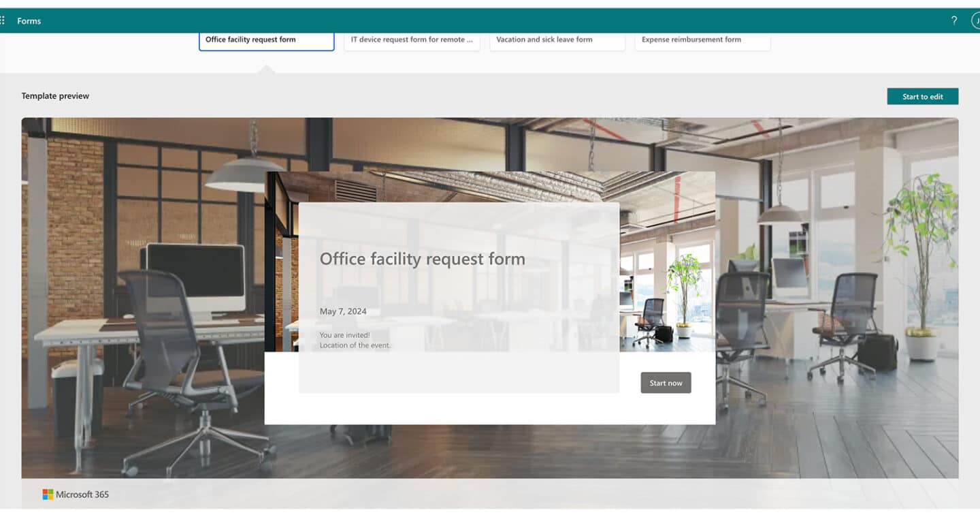Select the Office facility request form title text
Viewport: 980px width, 517px height.
pos(423,259)
